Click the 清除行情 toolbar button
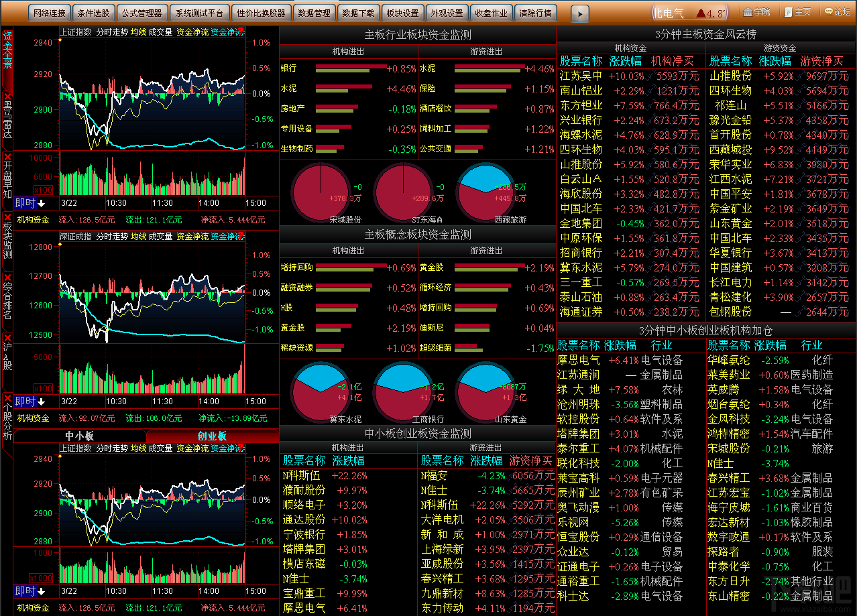857x616 pixels. coord(535,13)
